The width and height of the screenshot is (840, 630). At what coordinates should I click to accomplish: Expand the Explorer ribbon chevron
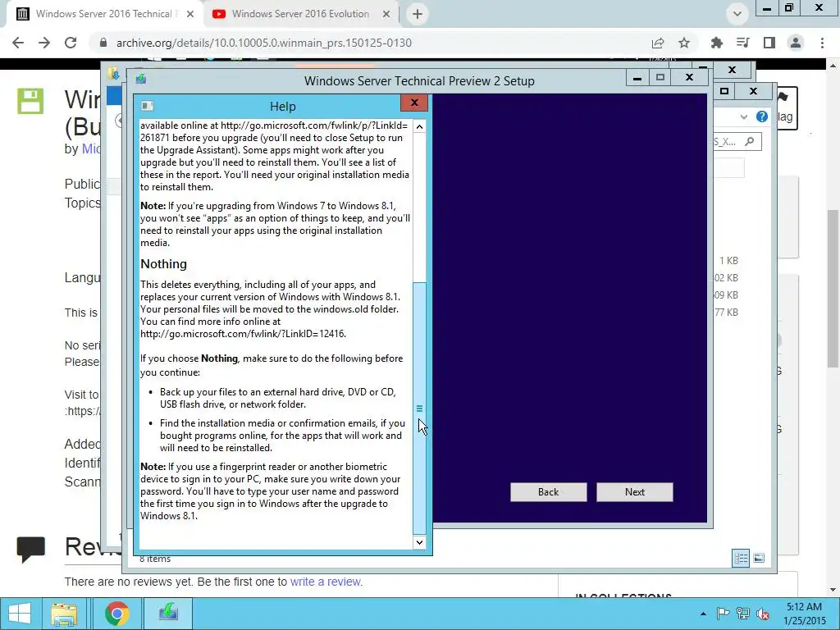click(x=744, y=116)
